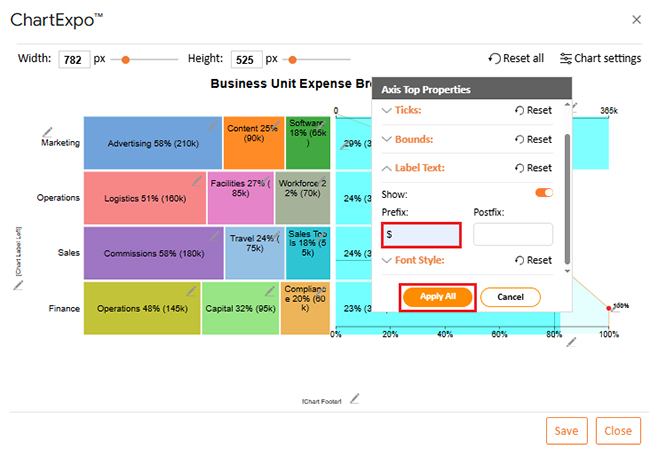Open Chart settings
This screenshot has height=457, width=650.
pos(600,59)
